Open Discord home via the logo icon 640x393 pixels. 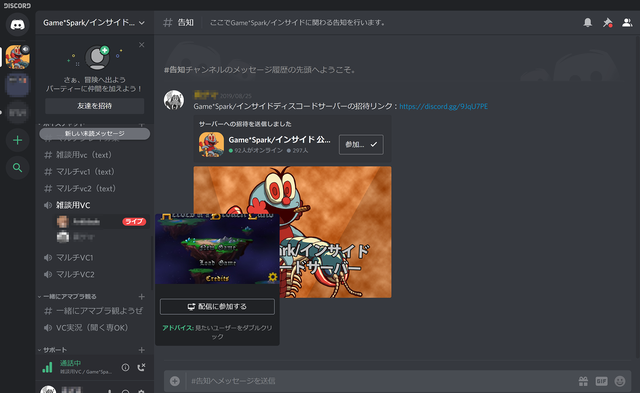(x=17, y=25)
